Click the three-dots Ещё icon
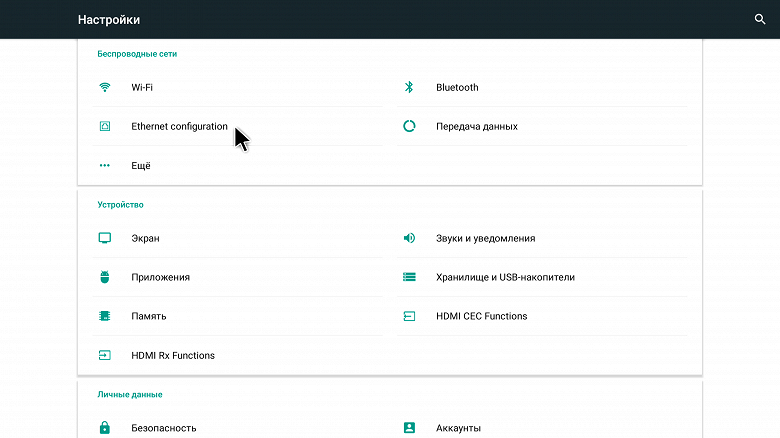The height and width of the screenshot is (438, 780). [x=104, y=166]
